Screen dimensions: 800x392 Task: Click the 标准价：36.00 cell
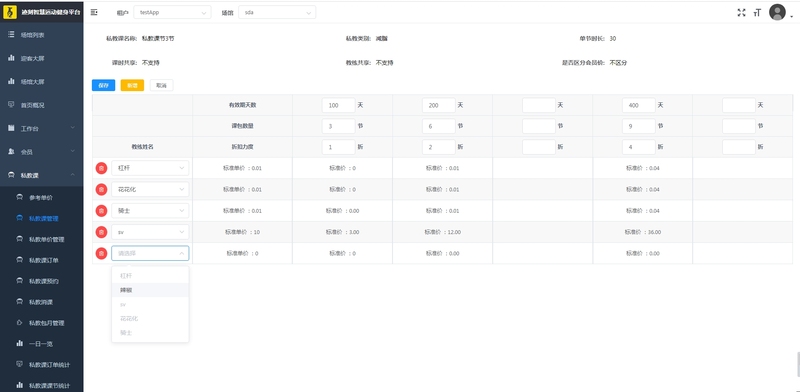[x=643, y=232]
